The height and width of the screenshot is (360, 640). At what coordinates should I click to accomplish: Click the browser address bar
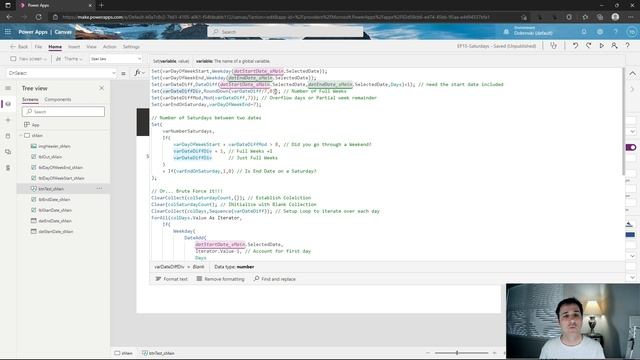pyautogui.click(x=286, y=17)
